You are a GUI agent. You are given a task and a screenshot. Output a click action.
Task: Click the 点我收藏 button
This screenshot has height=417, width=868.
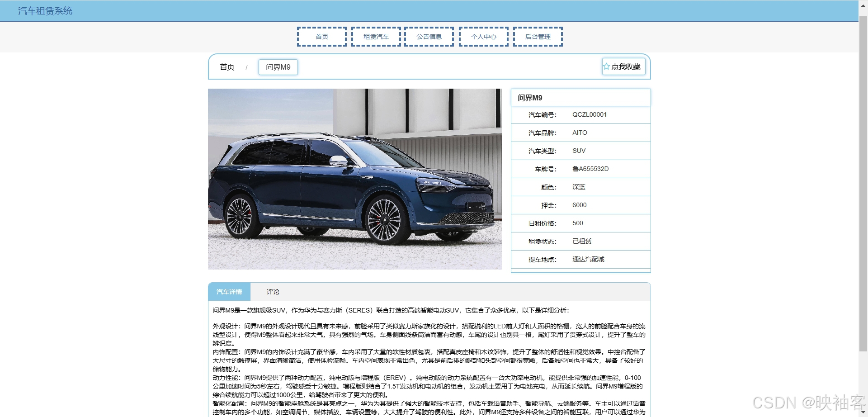[x=623, y=66]
